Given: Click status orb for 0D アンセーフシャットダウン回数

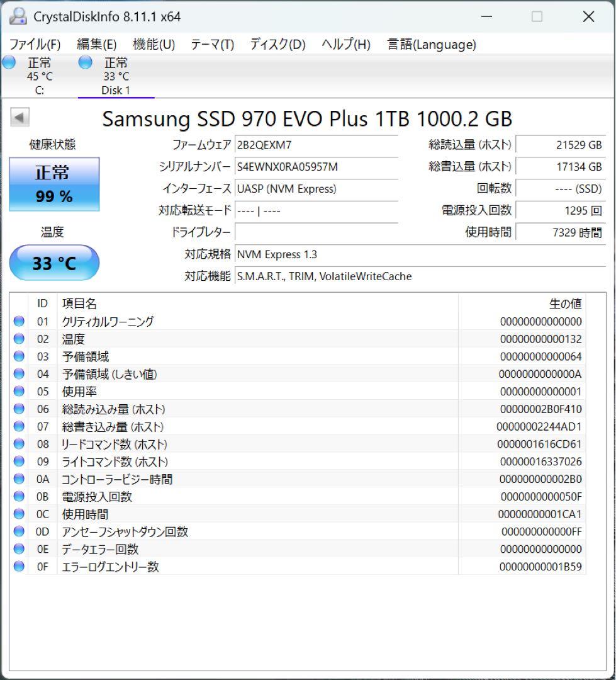Looking at the screenshot, I should pos(19,531).
